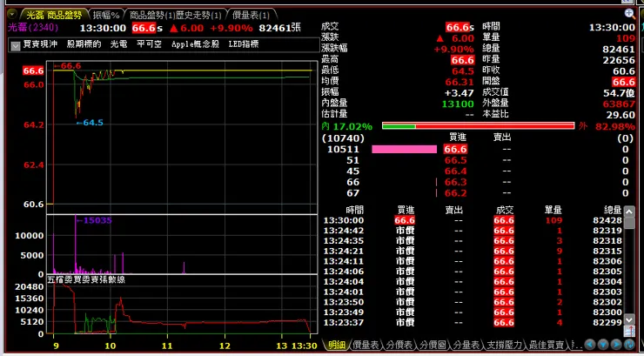Click the 光磊(2340) stock name
Image resolution: width=644 pixels, height=356 pixels.
[33, 28]
